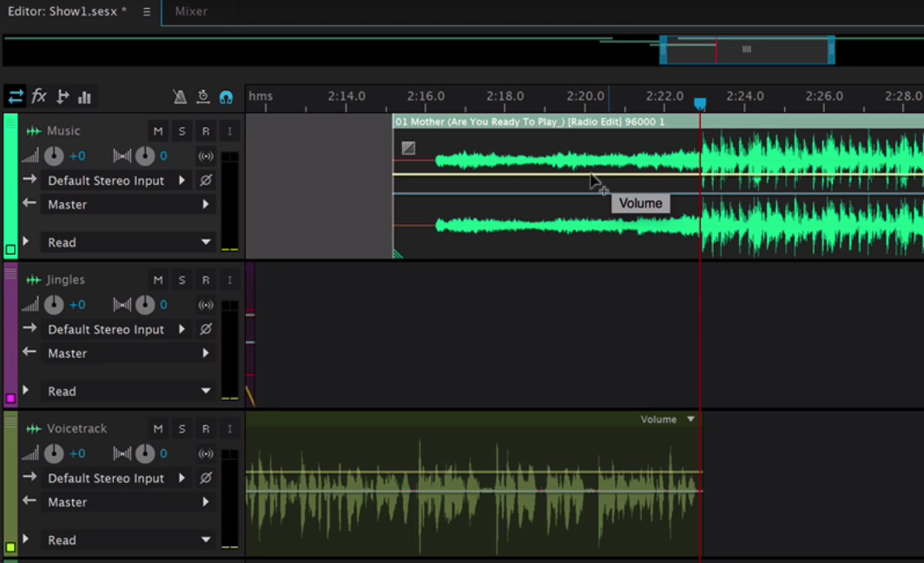Arm the Jingles track for record
Screen dimensions: 924x563
(206, 280)
